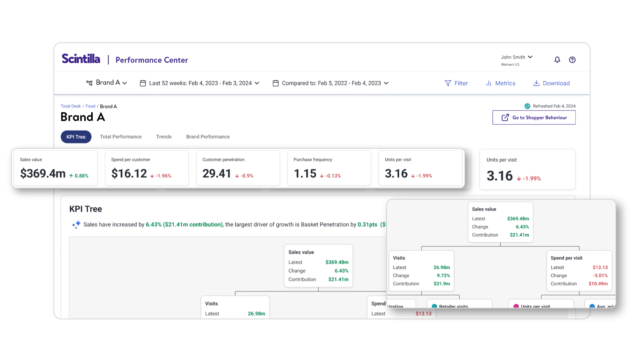644x362 pixels.
Task: Select the Sales value $369.4m card
Action: pos(55,168)
